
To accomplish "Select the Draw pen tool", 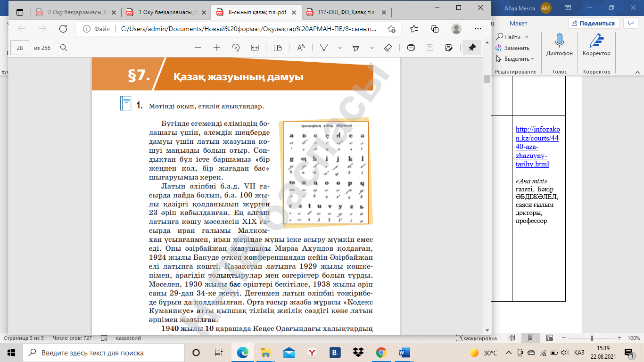I will pyautogui.click(x=324, y=48).
